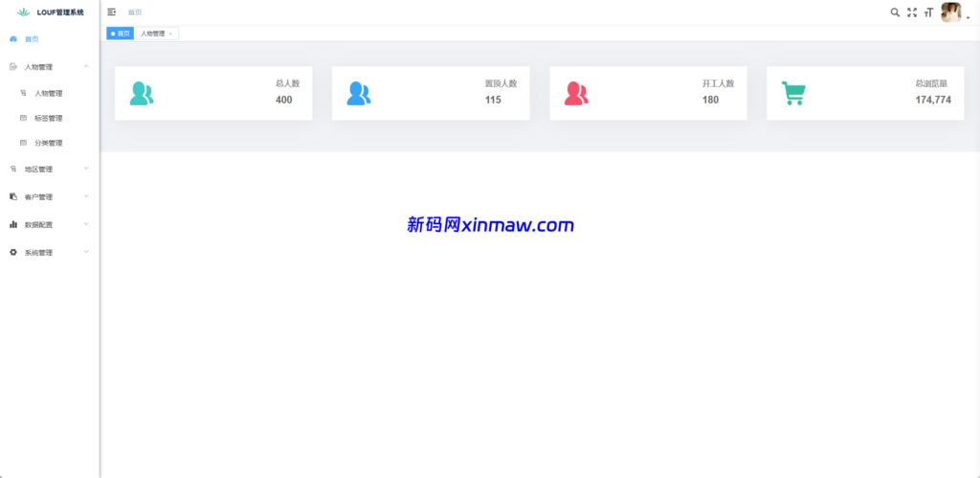Close the 人物管理 tab

point(170,34)
